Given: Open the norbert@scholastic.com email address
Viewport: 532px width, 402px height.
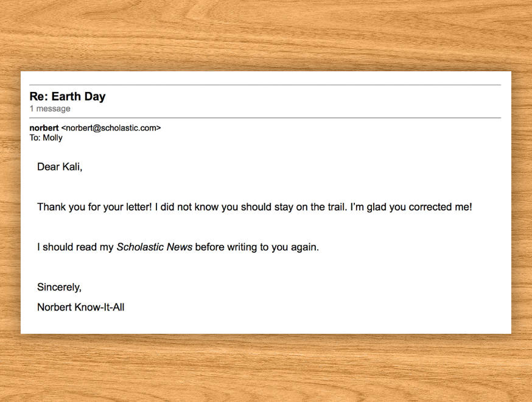Looking at the screenshot, I should tap(111, 128).
